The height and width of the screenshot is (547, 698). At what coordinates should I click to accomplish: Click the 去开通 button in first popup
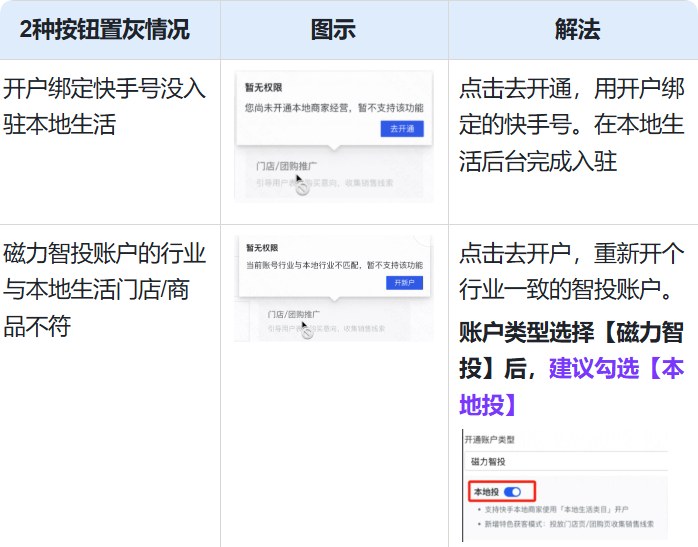(402, 129)
